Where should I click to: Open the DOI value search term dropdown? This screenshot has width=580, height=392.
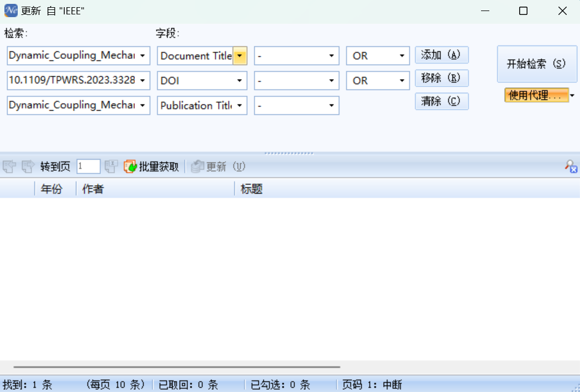pyautogui.click(x=143, y=81)
